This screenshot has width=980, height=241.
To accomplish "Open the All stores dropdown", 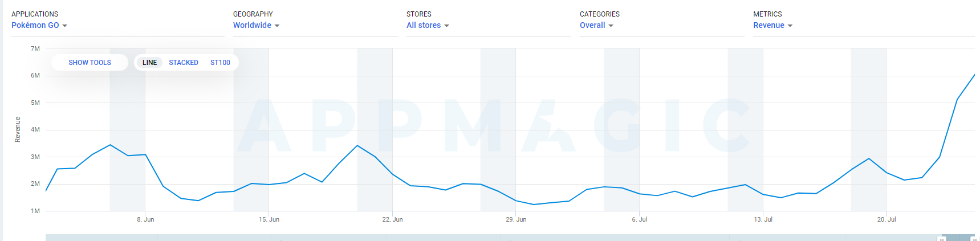I will 428,25.
